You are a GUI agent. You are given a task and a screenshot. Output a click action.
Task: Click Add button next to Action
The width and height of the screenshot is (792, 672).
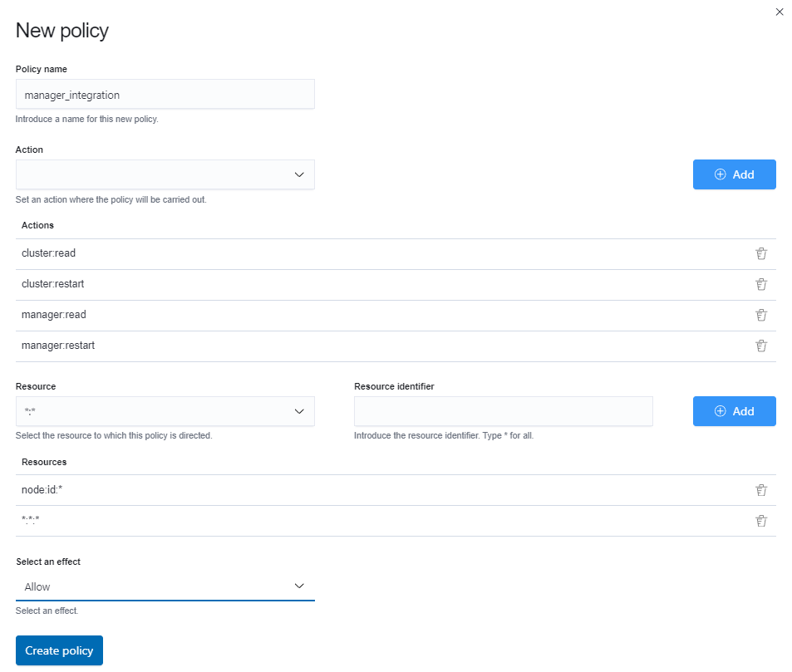point(734,174)
